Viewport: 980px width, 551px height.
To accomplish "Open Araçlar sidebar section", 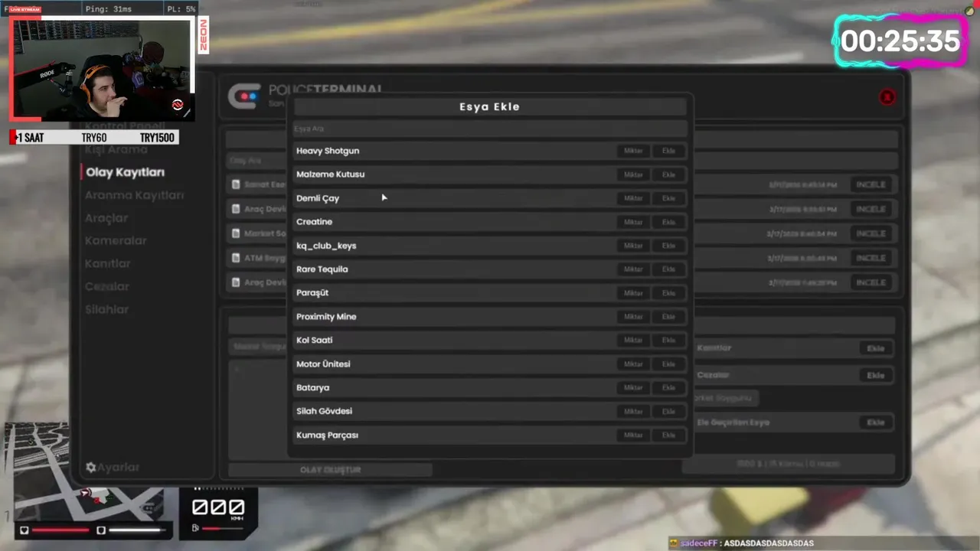I will (x=106, y=218).
